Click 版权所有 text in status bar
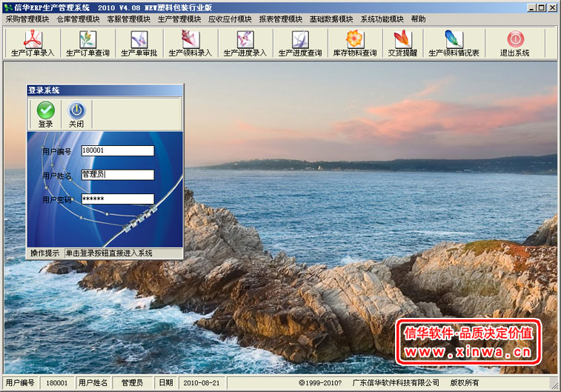The height and width of the screenshot is (392, 561). pos(465,383)
